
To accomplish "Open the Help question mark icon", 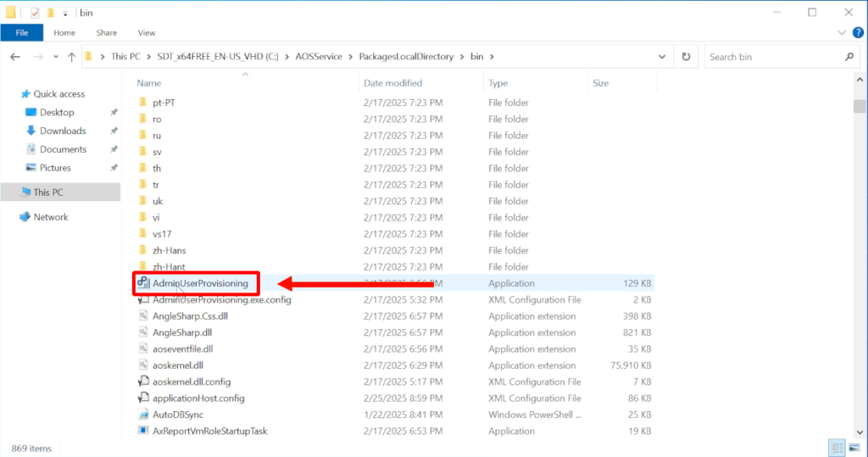I will [x=856, y=32].
